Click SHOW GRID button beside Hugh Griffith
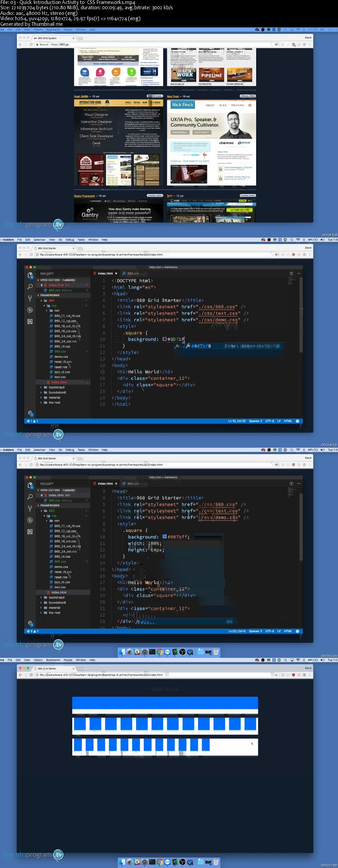Image resolution: width=338 pixels, height=868 pixels. coord(155,96)
